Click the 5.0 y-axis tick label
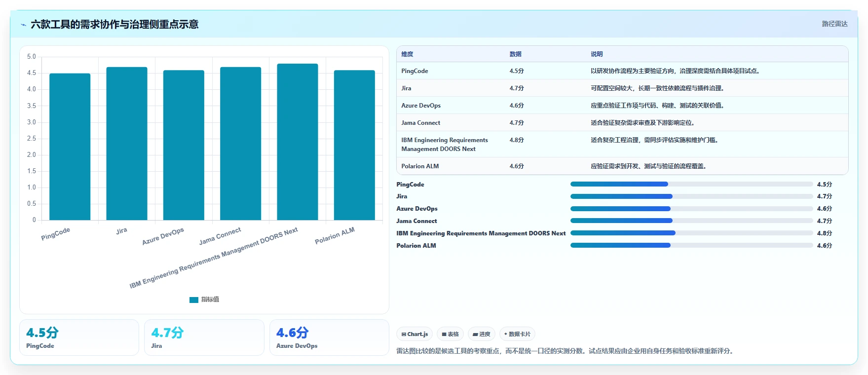The image size is (868, 375). (32, 57)
